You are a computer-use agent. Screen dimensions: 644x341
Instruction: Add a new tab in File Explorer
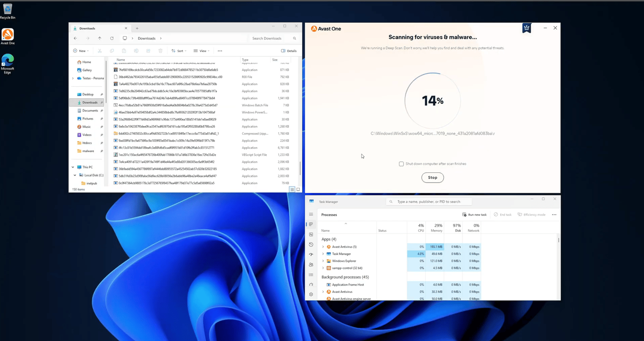[x=137, y=28]
